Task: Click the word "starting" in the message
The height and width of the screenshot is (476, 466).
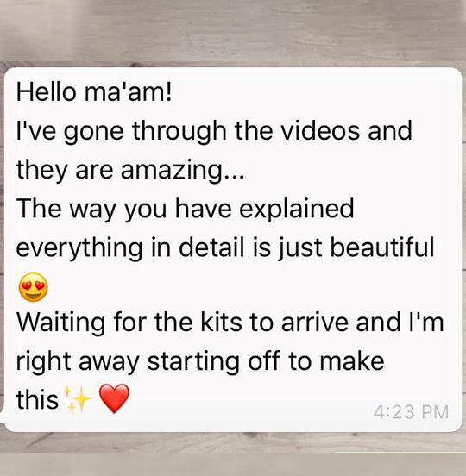Action: (193, 362)
